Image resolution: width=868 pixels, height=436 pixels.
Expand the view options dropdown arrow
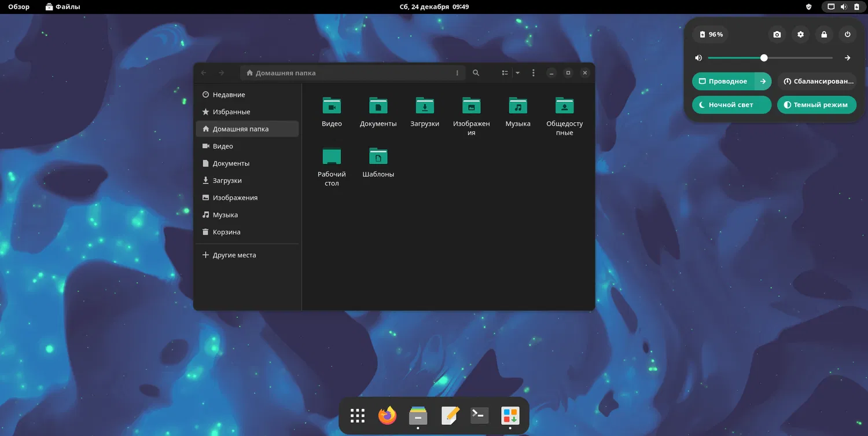517,73
